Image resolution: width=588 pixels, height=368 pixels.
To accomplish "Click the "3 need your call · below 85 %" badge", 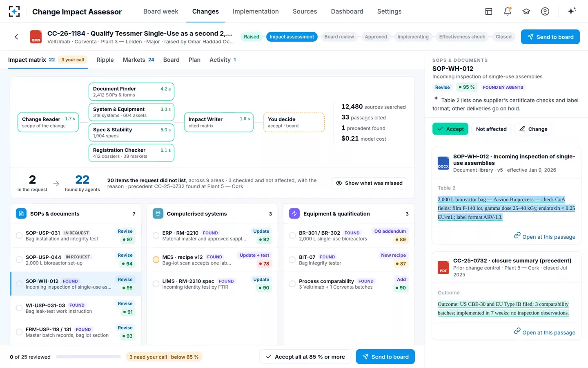I will 164,357.
